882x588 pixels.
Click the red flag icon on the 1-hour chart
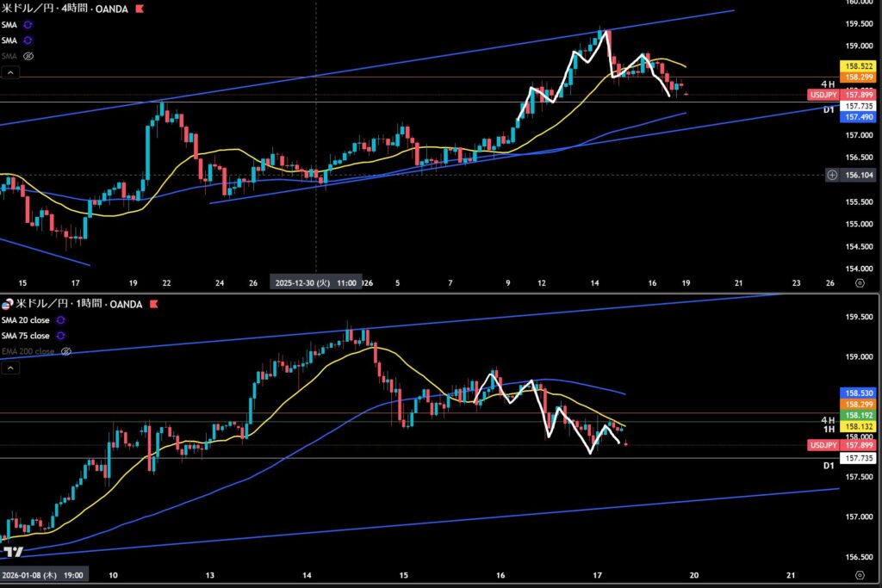point(153,304)
